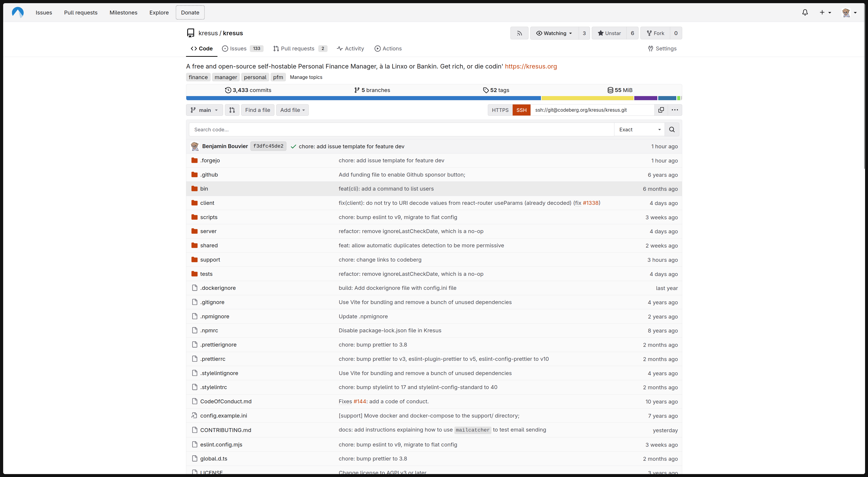
Task: Click the Donate button
Action: (x=190, y=12)
